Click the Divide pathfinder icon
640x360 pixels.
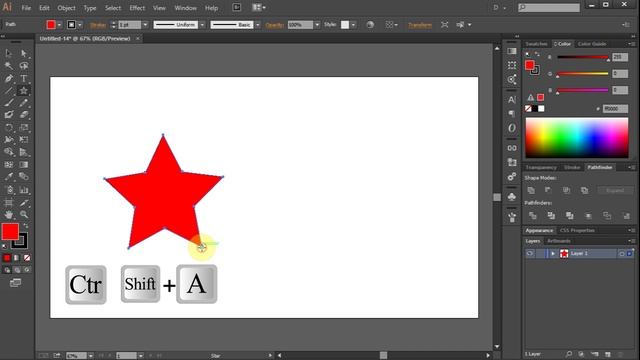tap(533, 216)
